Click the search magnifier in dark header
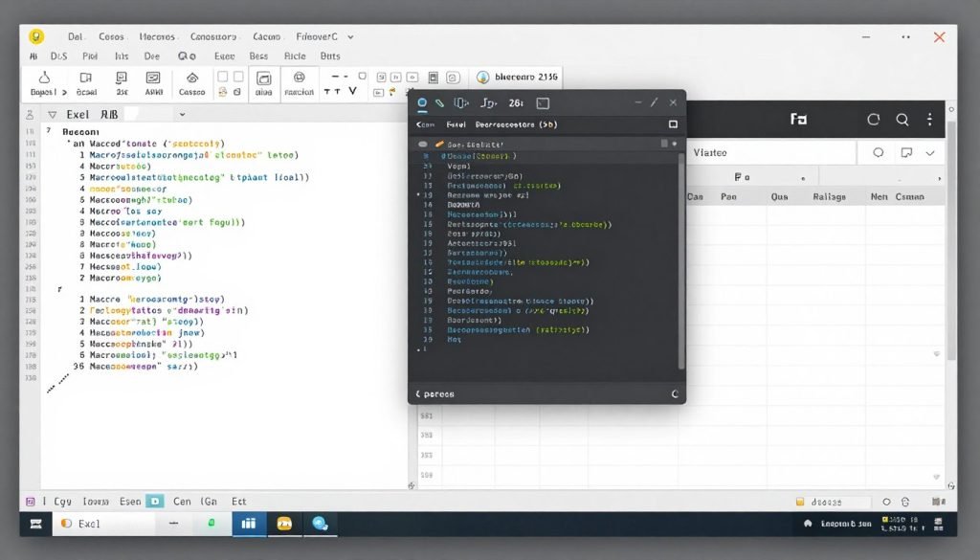The width and height of the screenshot is (980, 560). tap(902, 120)
